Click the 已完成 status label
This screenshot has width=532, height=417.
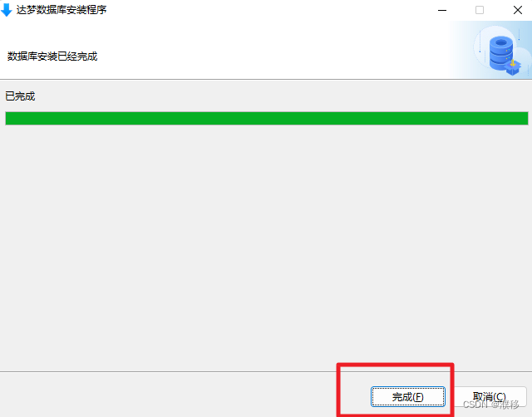20,96
